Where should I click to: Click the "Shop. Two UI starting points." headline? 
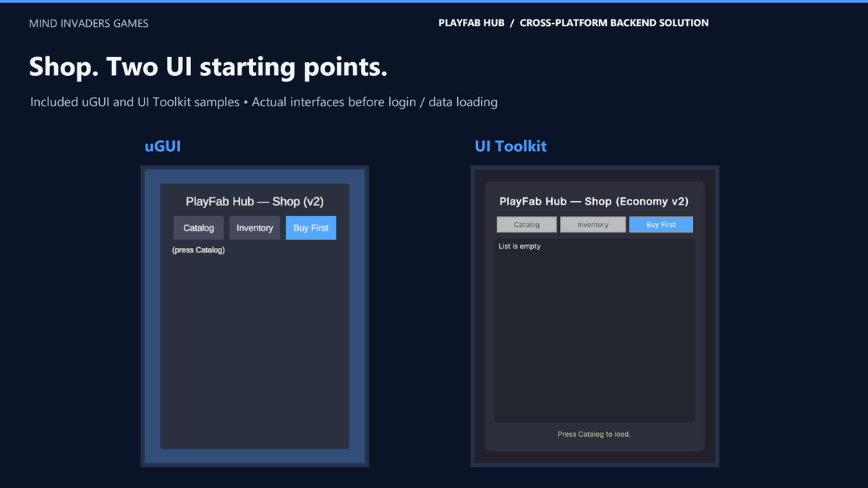click(x=208, y=67)
